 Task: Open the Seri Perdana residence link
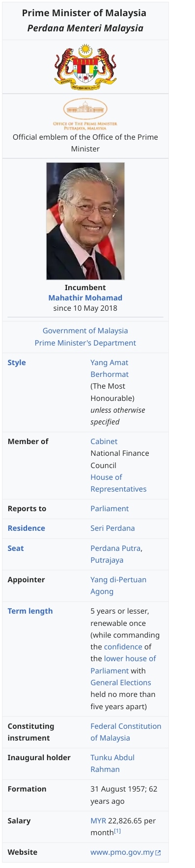[112, 528]
